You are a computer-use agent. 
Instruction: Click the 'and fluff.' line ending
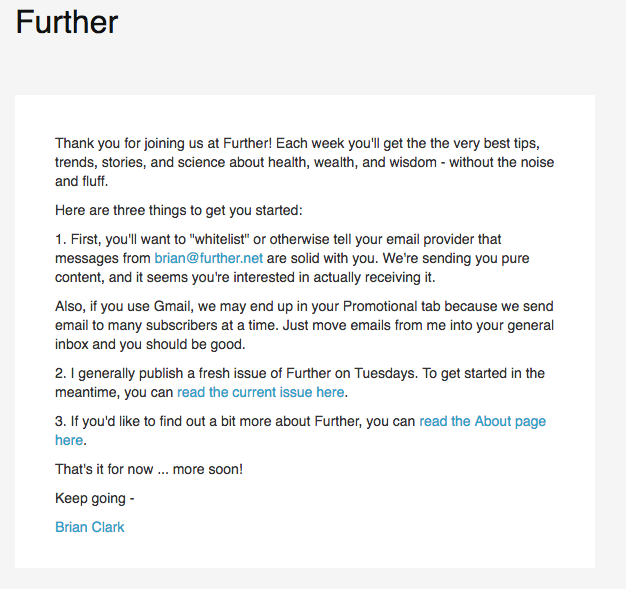(x=81, y=181)
